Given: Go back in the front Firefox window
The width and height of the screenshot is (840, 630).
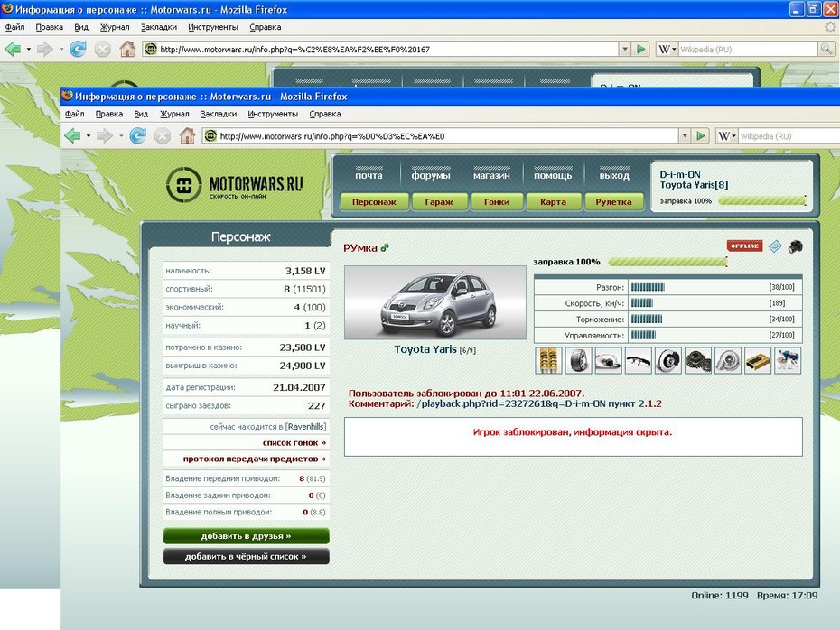Looking at the screenshot, I should pyautogui.click(x=72, y=136).
